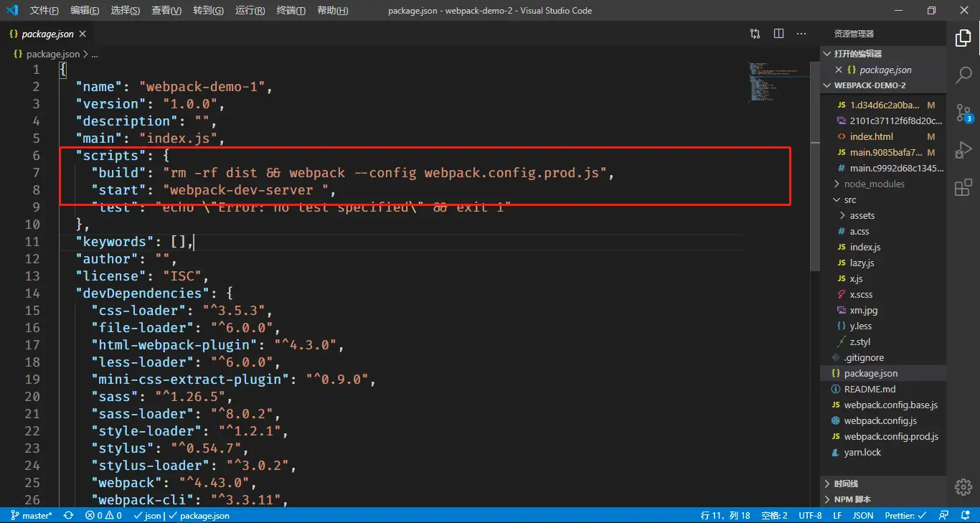Open the 文件(F) menu
This screenshot has width=980, height=523.
(x=44, y=11)
